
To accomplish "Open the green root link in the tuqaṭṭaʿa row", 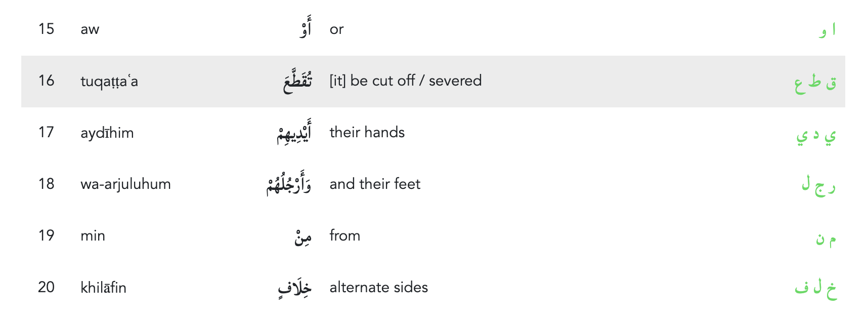I will (815, 82).
